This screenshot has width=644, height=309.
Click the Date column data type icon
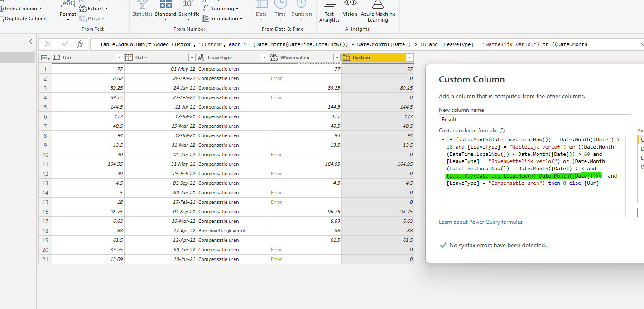coord(129,58)
